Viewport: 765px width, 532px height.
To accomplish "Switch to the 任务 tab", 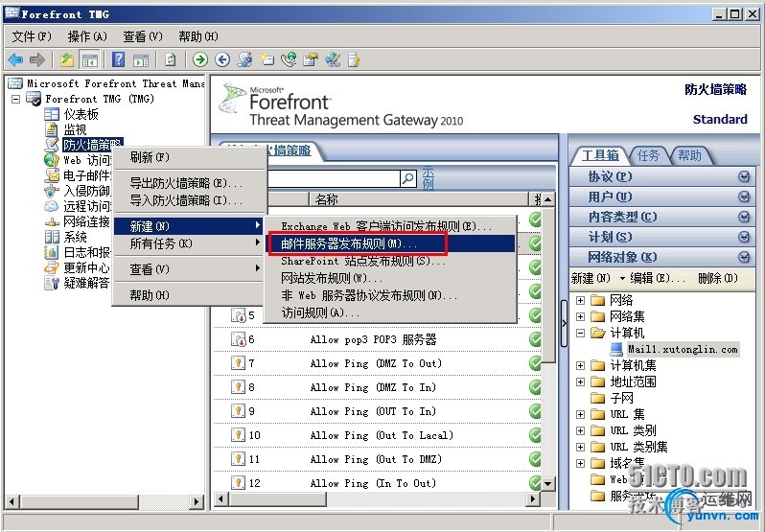I will point(648,155).
